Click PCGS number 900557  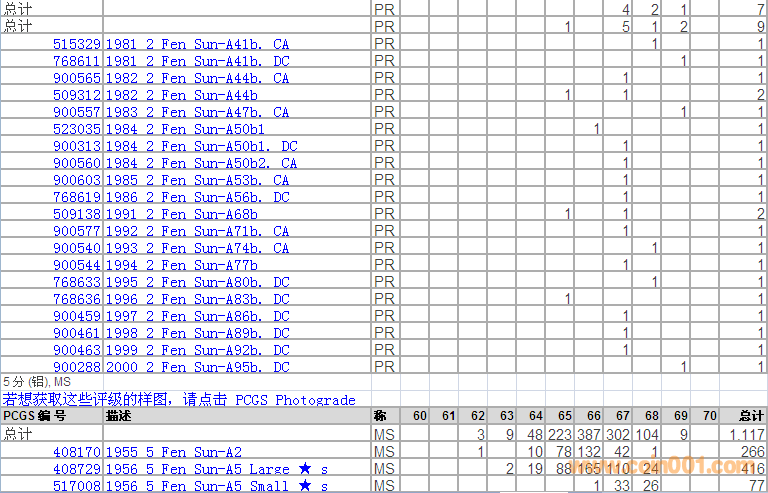tap(76, 112)
